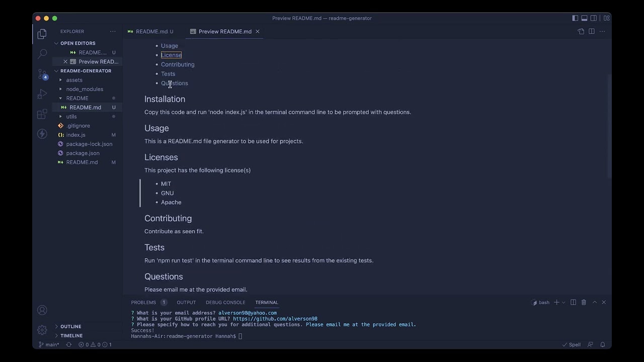This screenshot has height=362, width=644.
Task: Follow the Usage table of contents link
Action: coord(170,46)
